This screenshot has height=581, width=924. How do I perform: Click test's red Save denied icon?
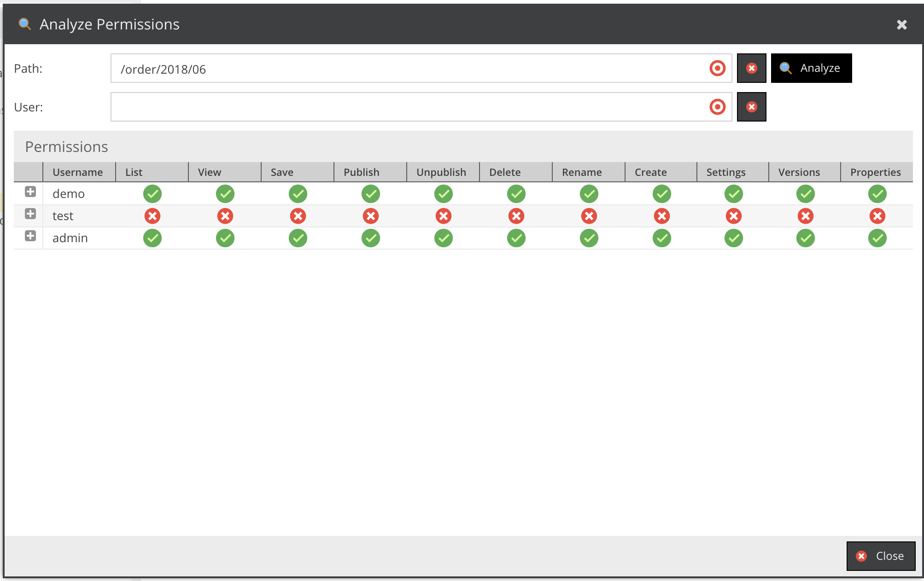[298, 216]
